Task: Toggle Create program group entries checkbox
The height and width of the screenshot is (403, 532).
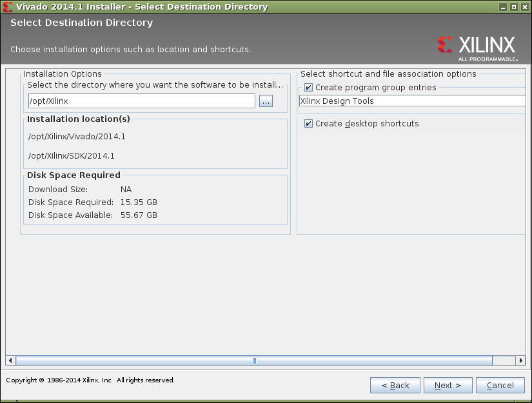Action: 308,88
